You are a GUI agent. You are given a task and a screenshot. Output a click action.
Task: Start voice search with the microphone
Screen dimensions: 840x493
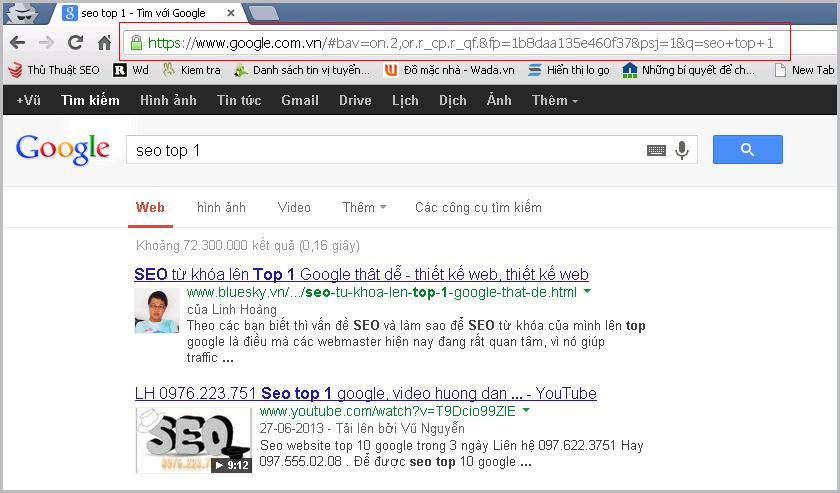pyautogui.click(x=682, y=150)
